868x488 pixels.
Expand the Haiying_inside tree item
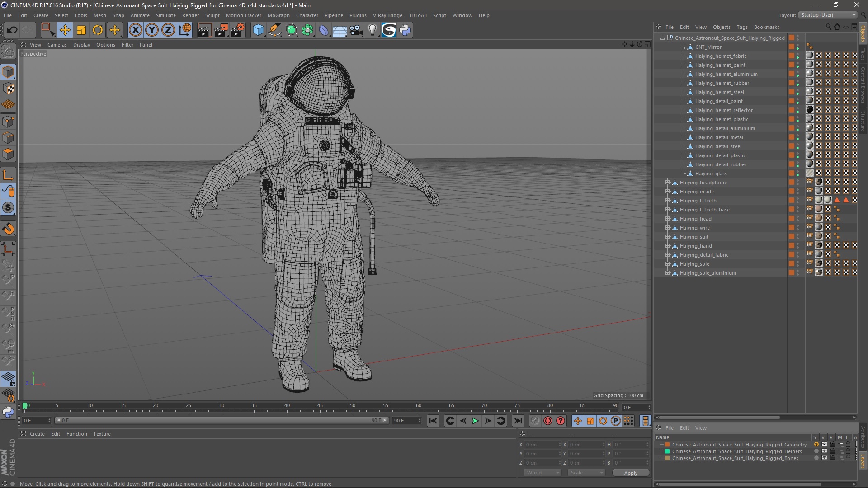tap(667, 192)
